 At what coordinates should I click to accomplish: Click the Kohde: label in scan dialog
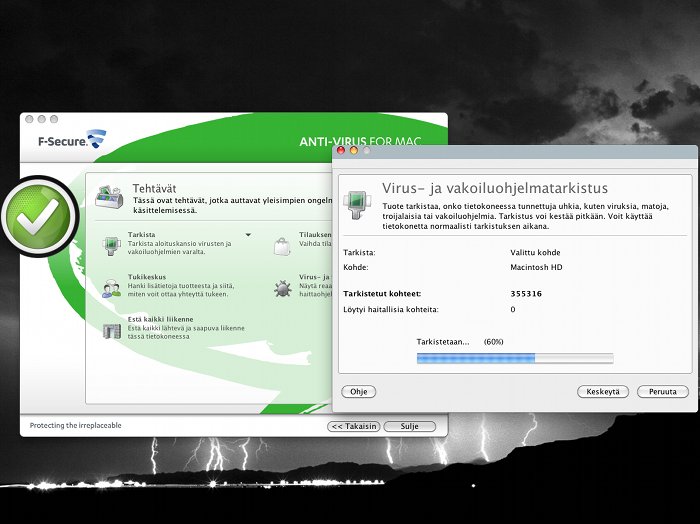[356, 267]
